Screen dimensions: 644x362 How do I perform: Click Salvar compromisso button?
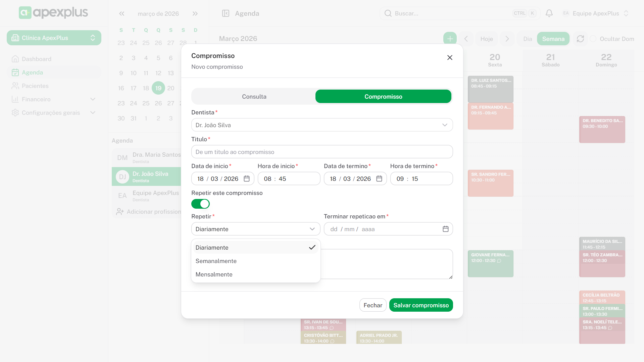coord(421,305)
